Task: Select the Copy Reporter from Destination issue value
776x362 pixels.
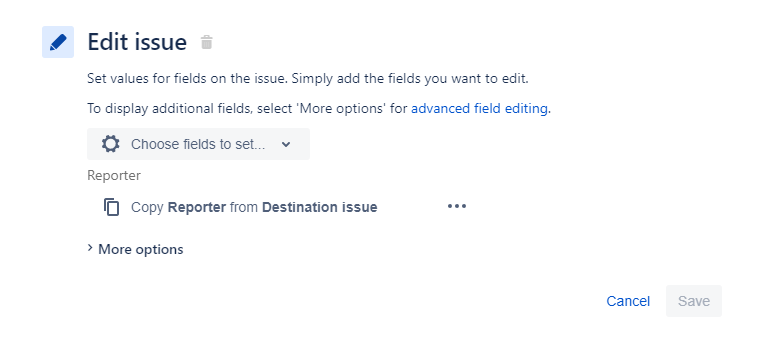Action: [x=254, y=207]
